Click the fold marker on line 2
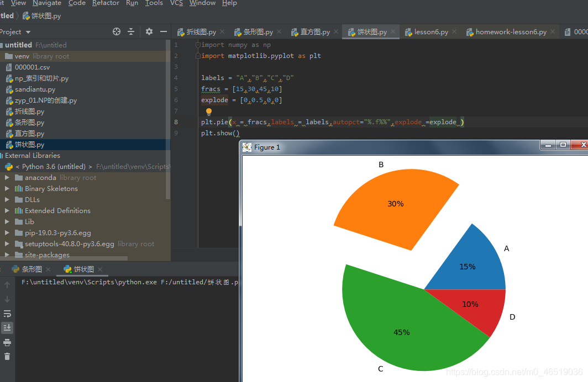 (x=198, y=56)
